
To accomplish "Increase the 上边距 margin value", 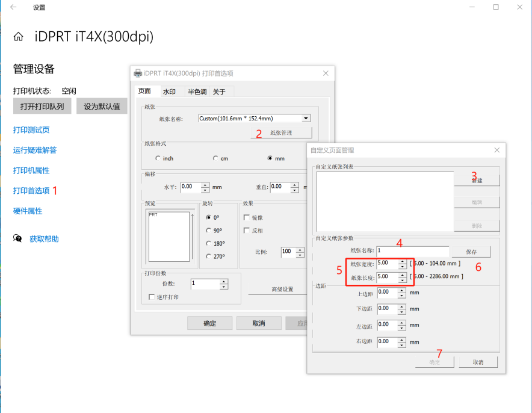I will tap(402, 291).
